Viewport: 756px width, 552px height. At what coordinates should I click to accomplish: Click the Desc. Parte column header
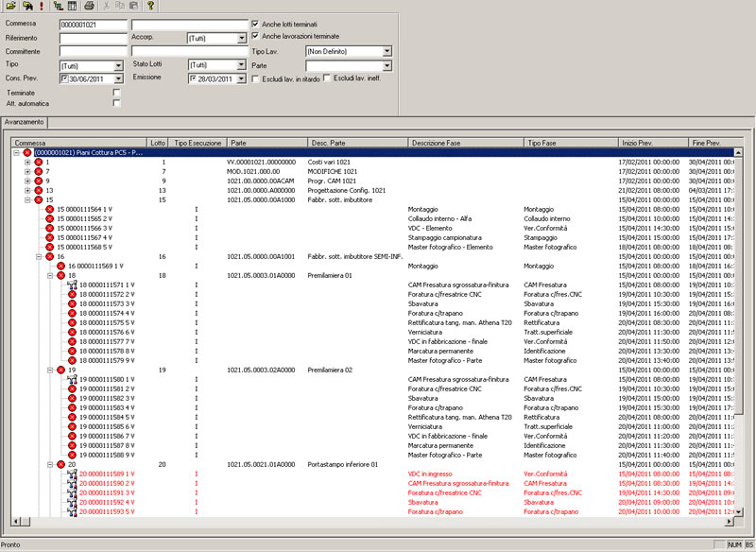point(358,143)
